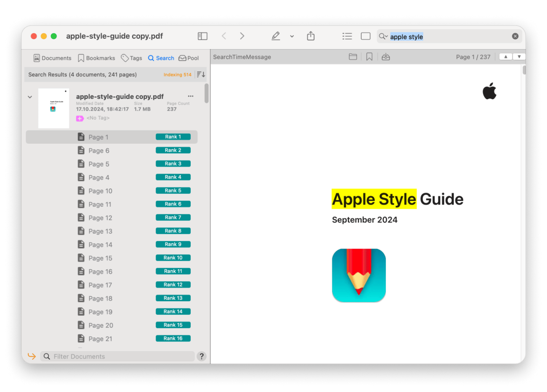Open the help question mark button
The height and width of the screenshot is (392, 547).
point(201,356)
